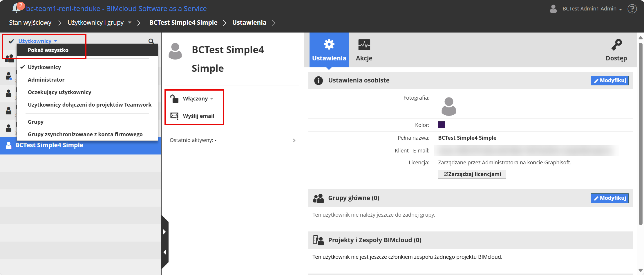Expand the side panel right arrow

point(164,232)
